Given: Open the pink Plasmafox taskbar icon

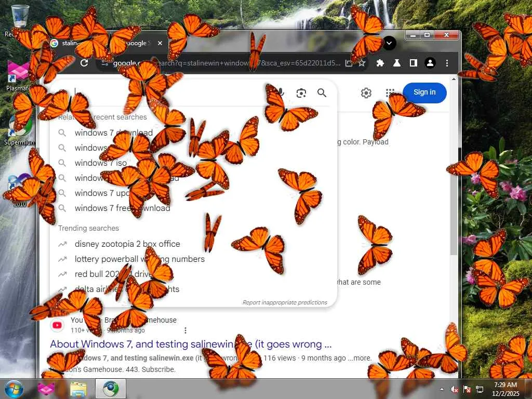Looking at the screenshot, I should point(46,389).
